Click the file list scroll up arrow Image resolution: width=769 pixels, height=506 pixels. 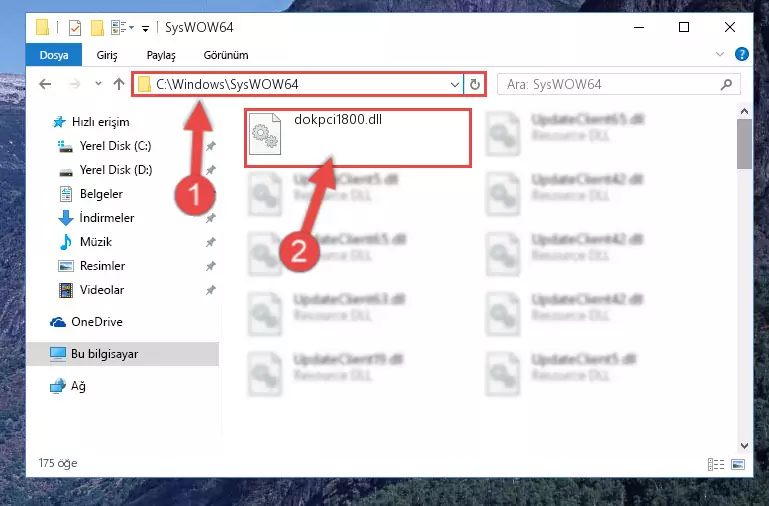tap(744, 111)
